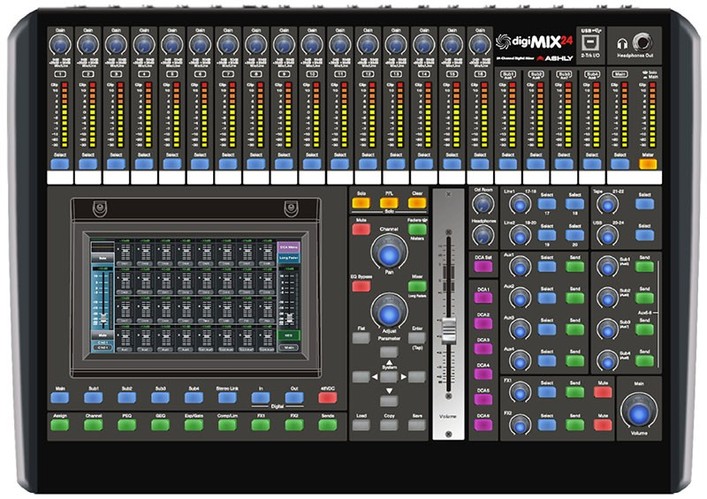The height and width of the screenshot is (499, 707).
Task: Open the green Channel section button
Action: pos(93,425)
